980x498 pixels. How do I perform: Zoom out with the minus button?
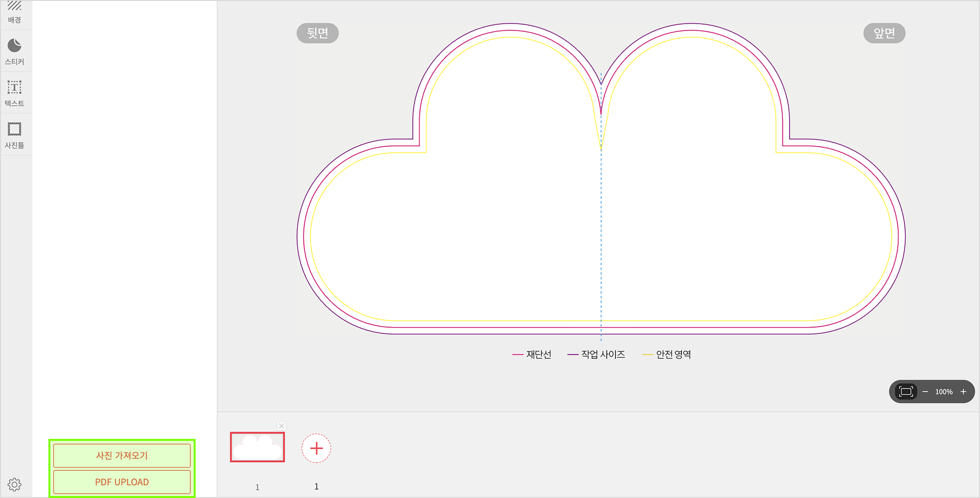click(925, 391)
